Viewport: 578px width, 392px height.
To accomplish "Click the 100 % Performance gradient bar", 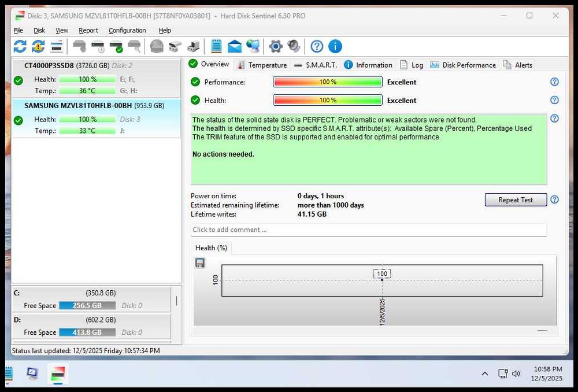I will (x=327, y=82).
